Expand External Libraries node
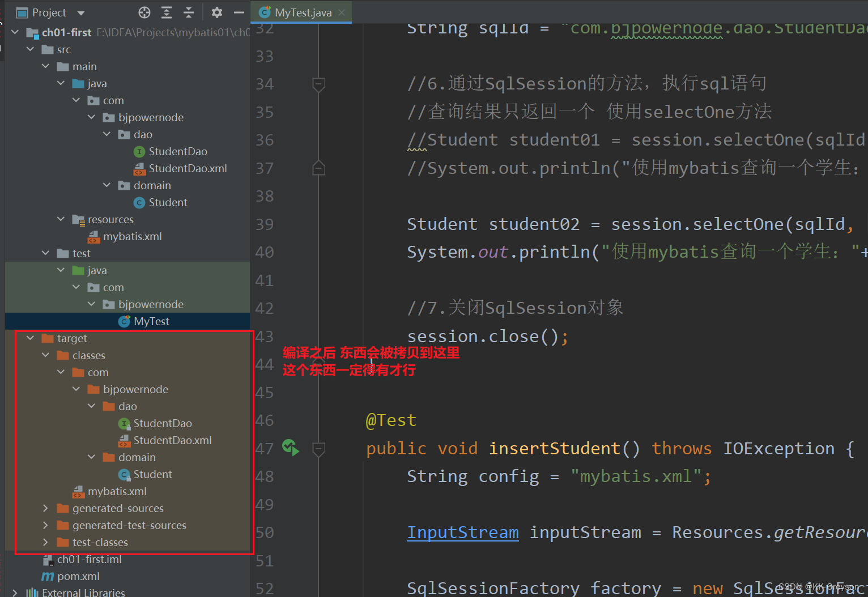 click(x=15, y=592)
